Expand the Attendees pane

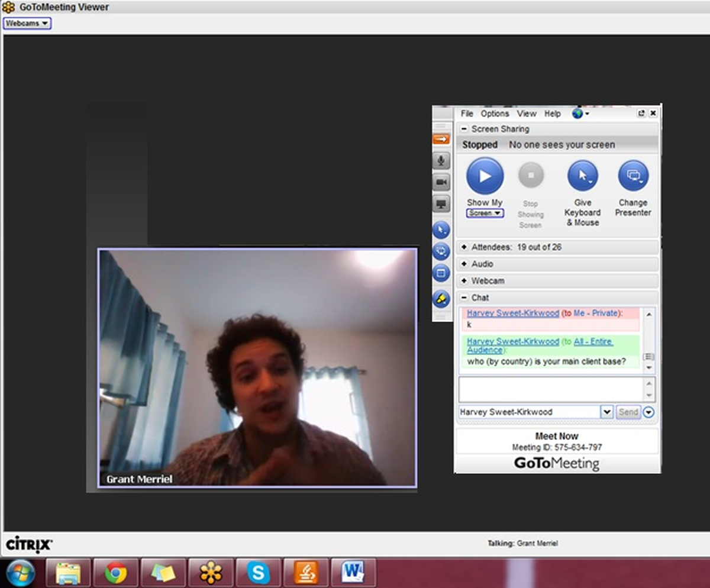[x=464, y=247]
